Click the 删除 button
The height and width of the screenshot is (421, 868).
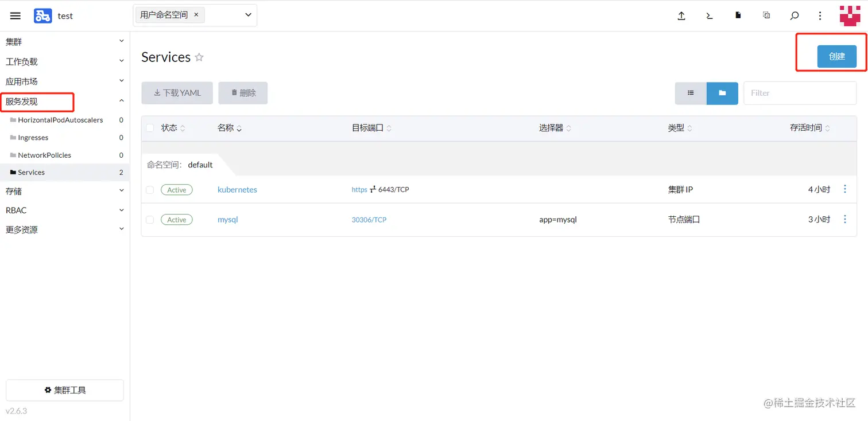point(243,93)
